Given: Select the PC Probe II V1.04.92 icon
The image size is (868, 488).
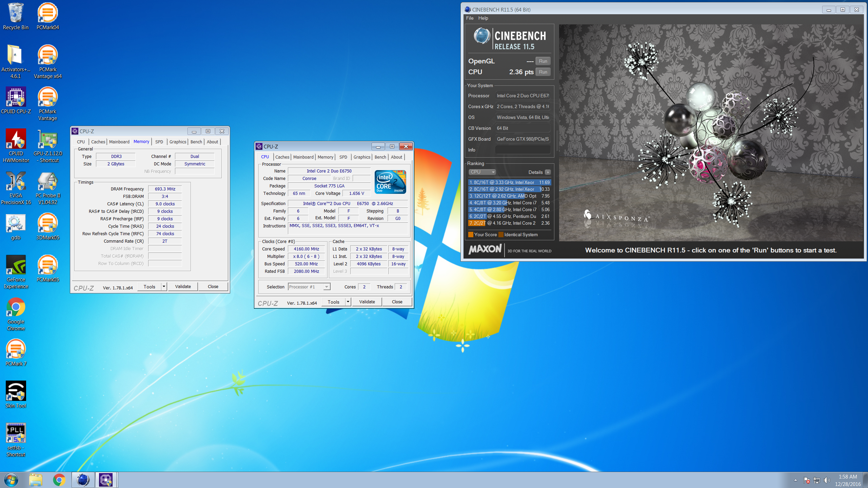Looking at the screenshot, I should tap(47, 188).
